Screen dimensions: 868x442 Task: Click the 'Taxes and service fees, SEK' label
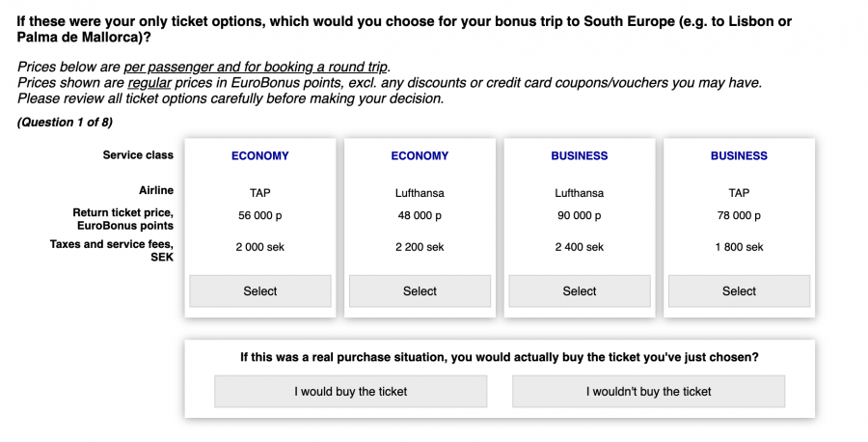click(112, 251)
